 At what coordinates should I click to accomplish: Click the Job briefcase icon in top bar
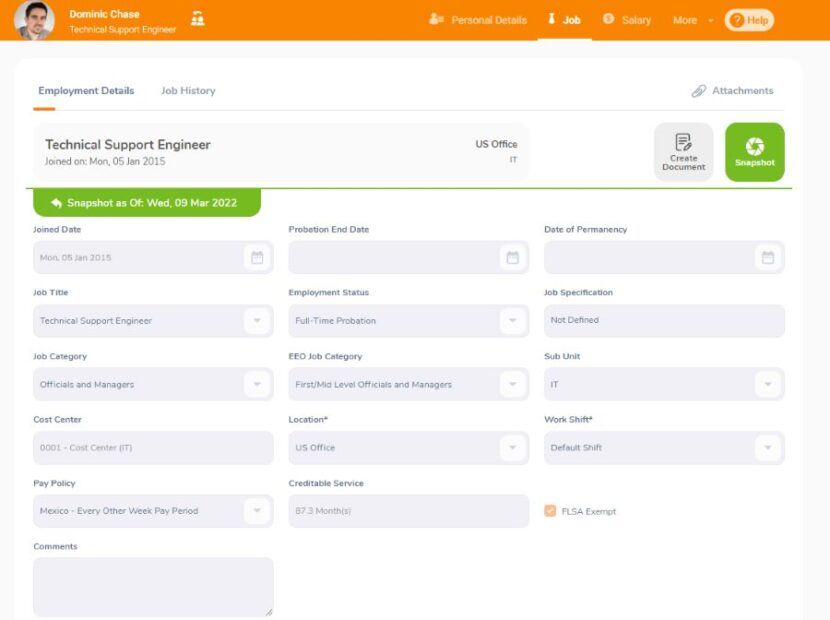pos(553,17)
